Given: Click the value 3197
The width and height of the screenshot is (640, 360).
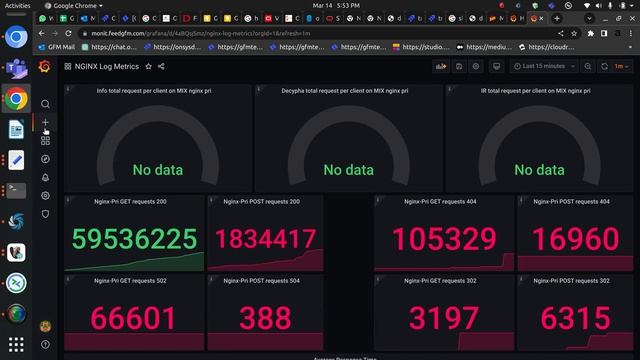Looking at the screenshot, I should [444, 318].
